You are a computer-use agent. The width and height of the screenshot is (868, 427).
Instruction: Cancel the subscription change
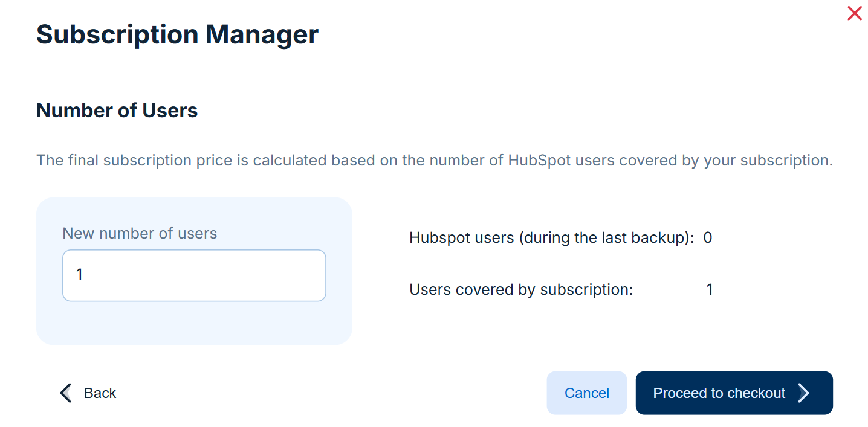(586, 393)
